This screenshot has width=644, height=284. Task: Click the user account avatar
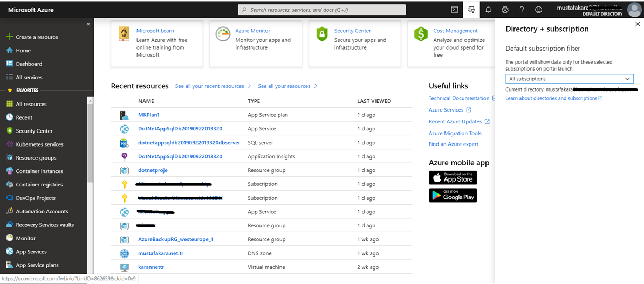coord(634,10)
